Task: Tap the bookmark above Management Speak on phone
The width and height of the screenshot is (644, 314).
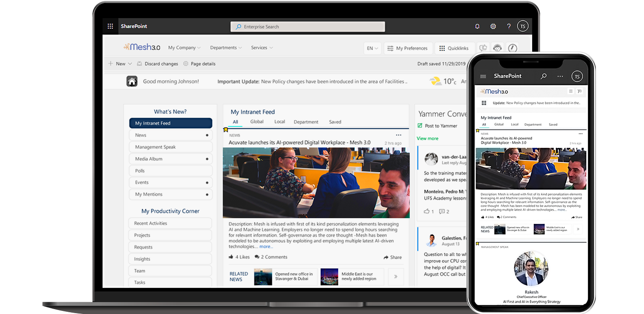Action: (477, 243)
